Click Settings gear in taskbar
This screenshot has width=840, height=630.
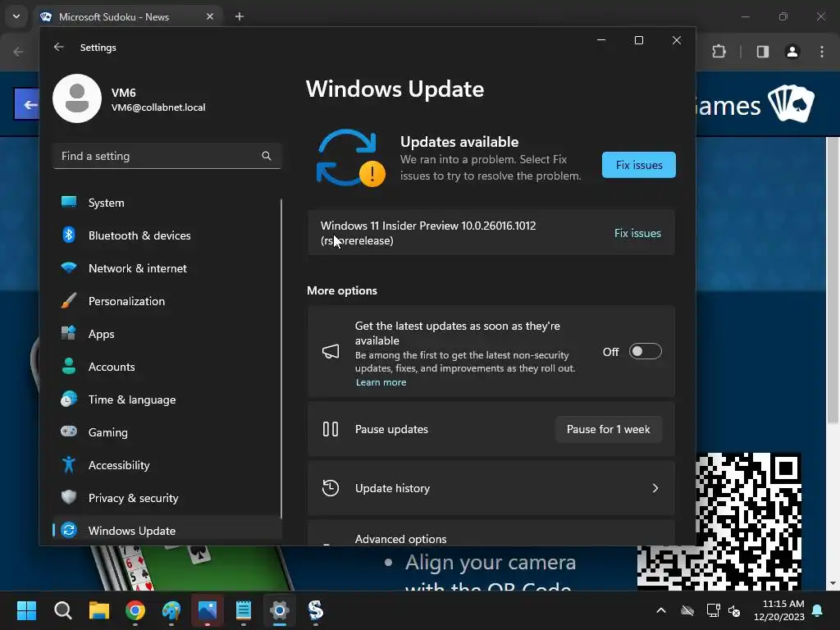click(x=280, y=610)
